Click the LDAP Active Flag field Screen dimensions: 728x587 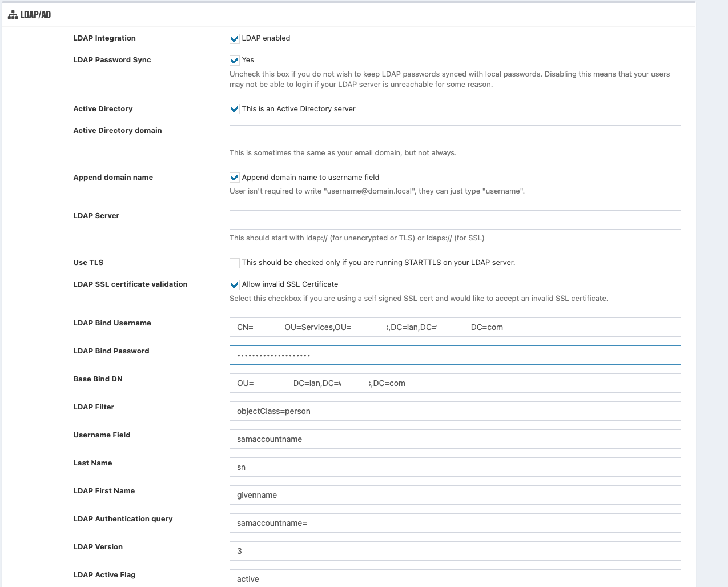click(455, 578)
